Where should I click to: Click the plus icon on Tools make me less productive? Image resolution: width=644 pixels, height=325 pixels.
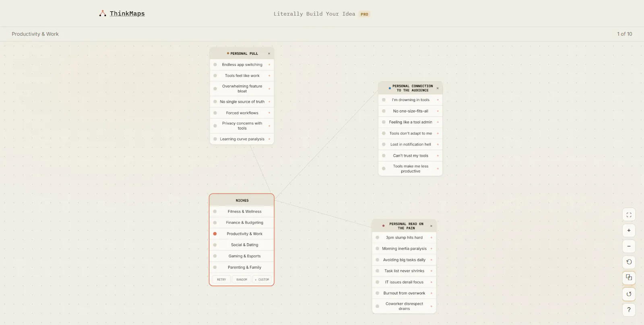pyautogui.click(x=438, y=169)
